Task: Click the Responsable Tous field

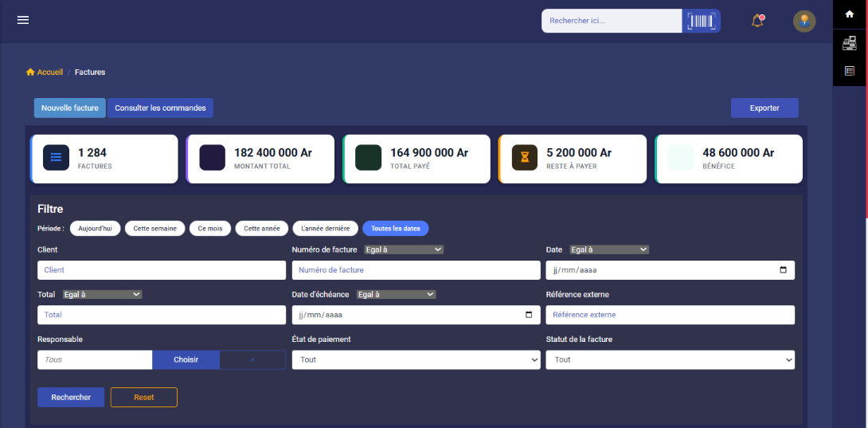Action: (95, 359)
